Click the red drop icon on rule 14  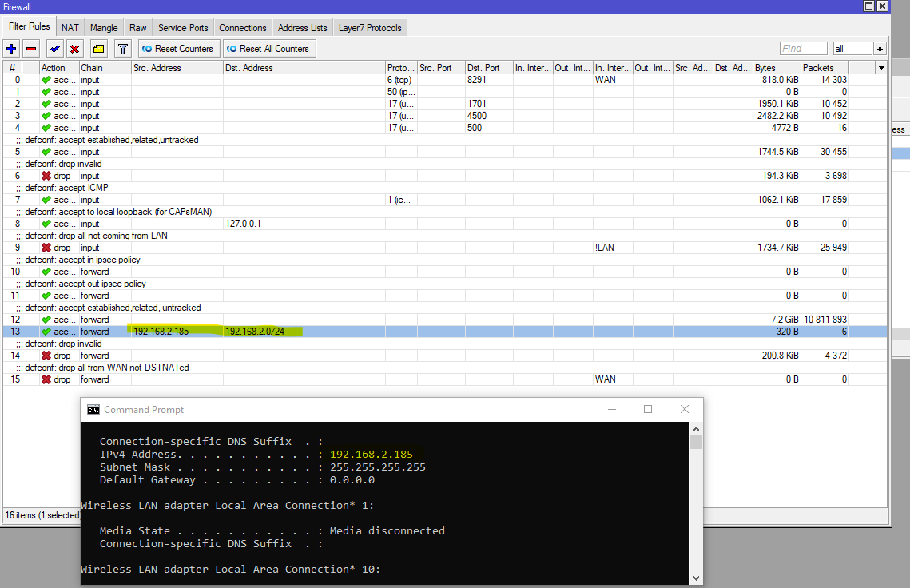pos(46,356)
